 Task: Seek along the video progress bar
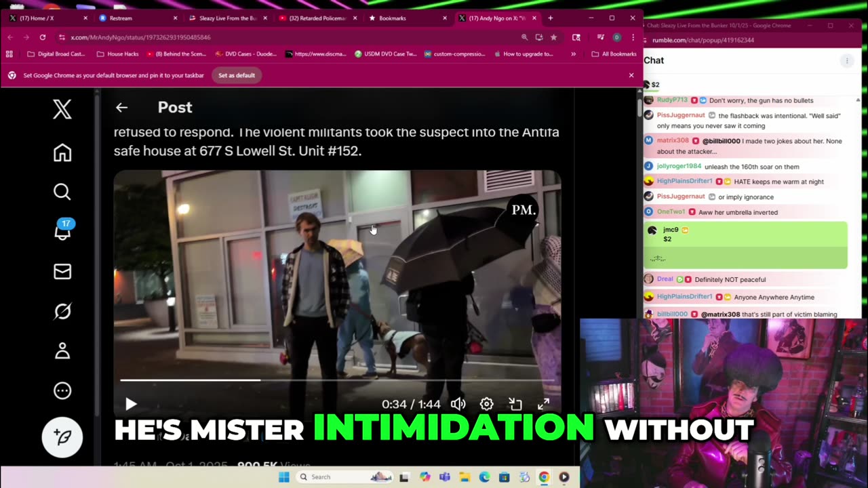[x=337, y=380]
